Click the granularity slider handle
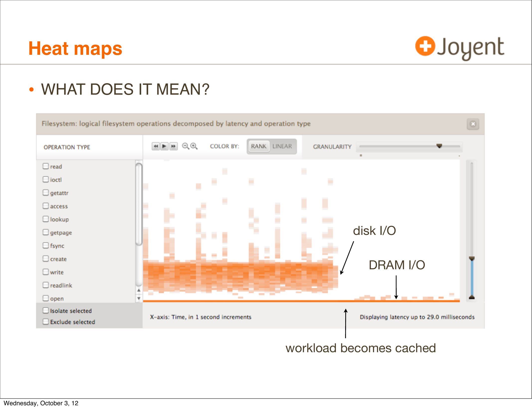This screenshot has height=409, width=532. tap(439, 146)
